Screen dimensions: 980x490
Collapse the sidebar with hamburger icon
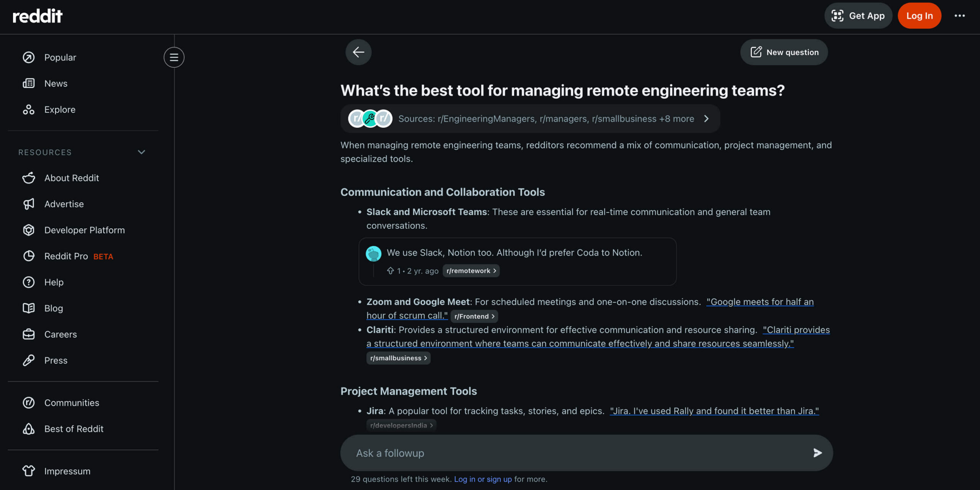pos(174,57)
